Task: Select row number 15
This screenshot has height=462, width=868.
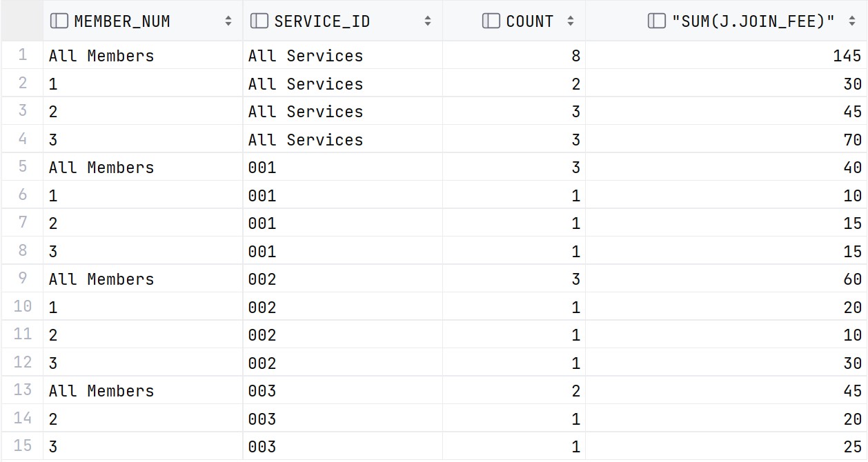Action: tap(22, 446)
